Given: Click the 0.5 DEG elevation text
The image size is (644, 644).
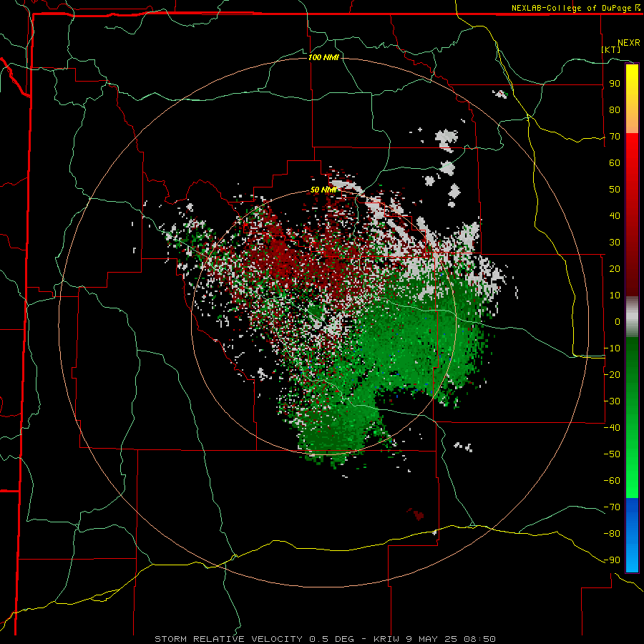Looking at the screenshot, I should pyautogui.click(x=331, y=639).
